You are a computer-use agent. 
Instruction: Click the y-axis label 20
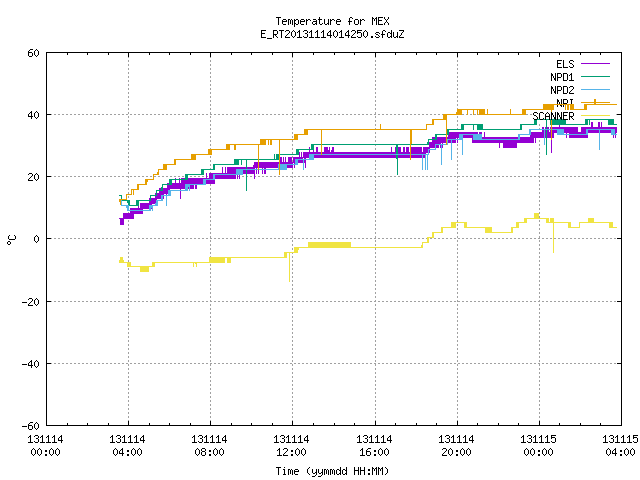click(x=33, y=177)
